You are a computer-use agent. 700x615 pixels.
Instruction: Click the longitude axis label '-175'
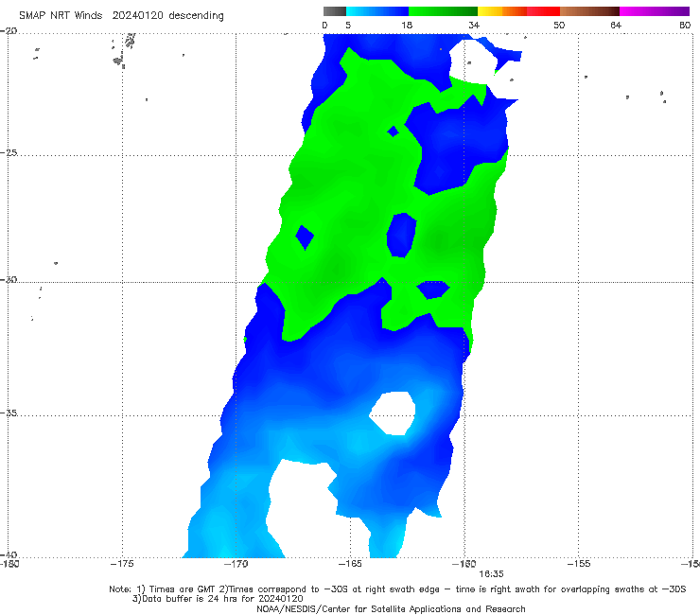[x=122, y=564]
